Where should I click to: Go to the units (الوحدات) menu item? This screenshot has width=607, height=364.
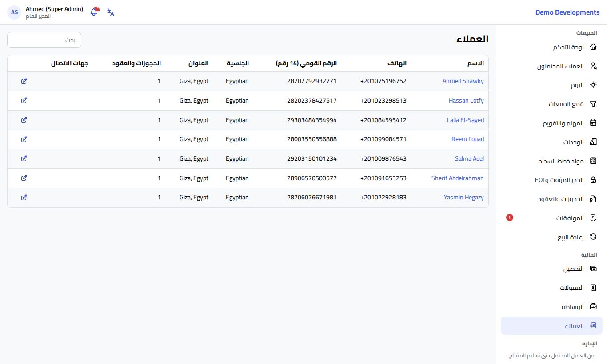(551, 142)
